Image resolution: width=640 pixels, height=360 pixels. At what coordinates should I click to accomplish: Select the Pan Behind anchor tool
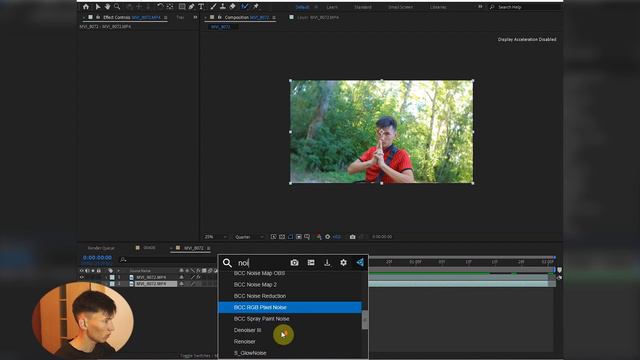coord(170,7)
